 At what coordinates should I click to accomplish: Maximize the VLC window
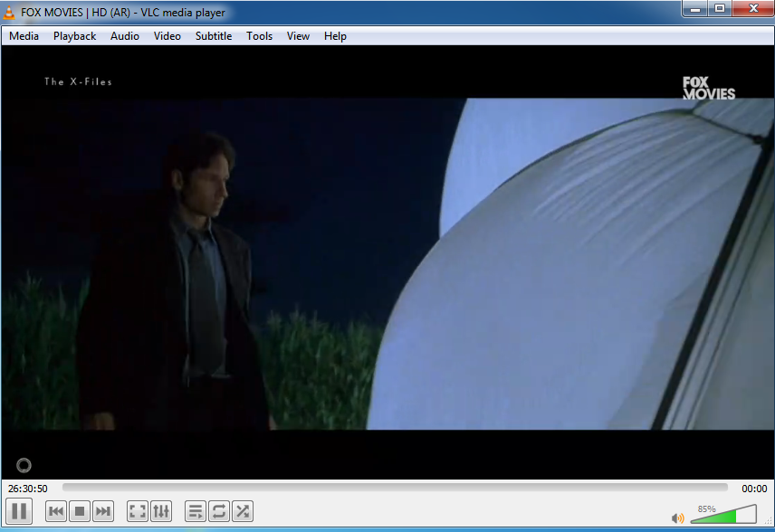(720, 8)
